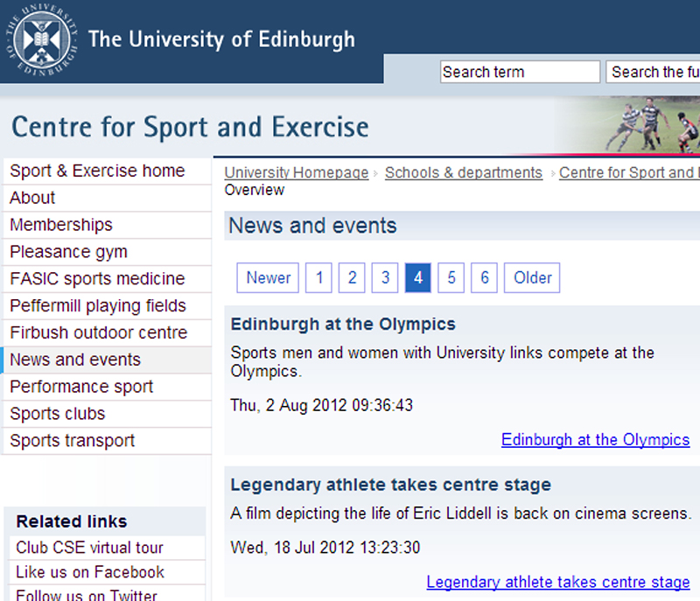Open the 'Search the fu...' scope dropdown
700x601 pixels.
(653, 72)
